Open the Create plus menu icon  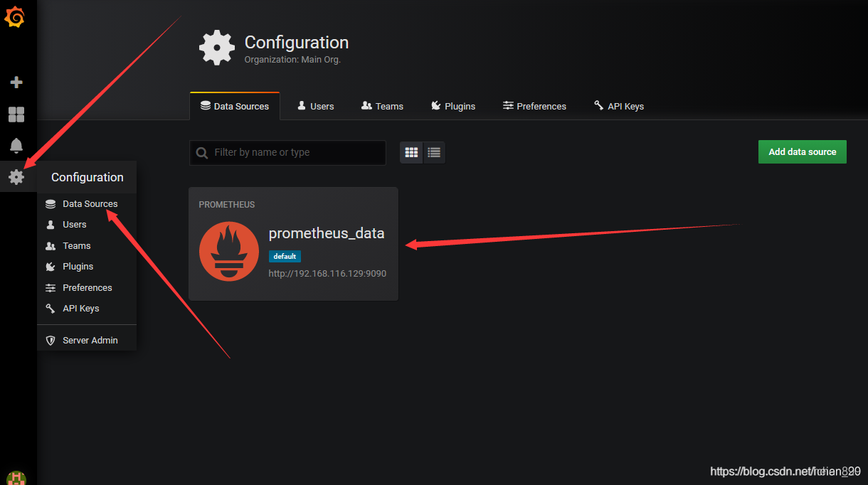(16, 82)
